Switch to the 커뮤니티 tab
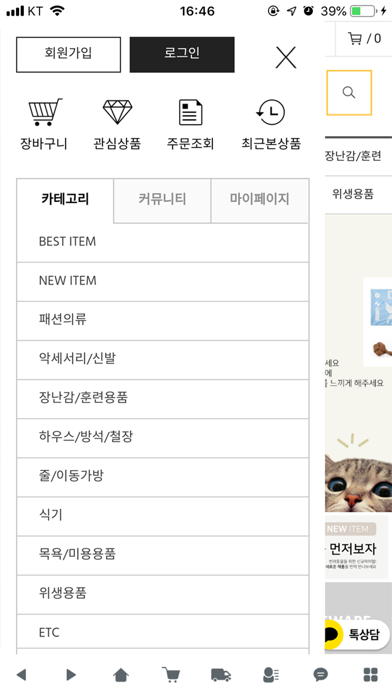 click(162, 200)
